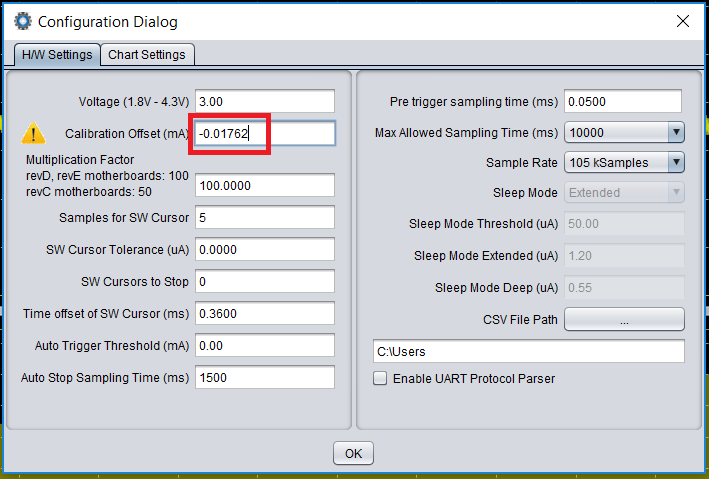Click the Multiplication Factor field showing 100.0000
The width and height of the screenshot is (709, 479).
[x=265, y=185]
